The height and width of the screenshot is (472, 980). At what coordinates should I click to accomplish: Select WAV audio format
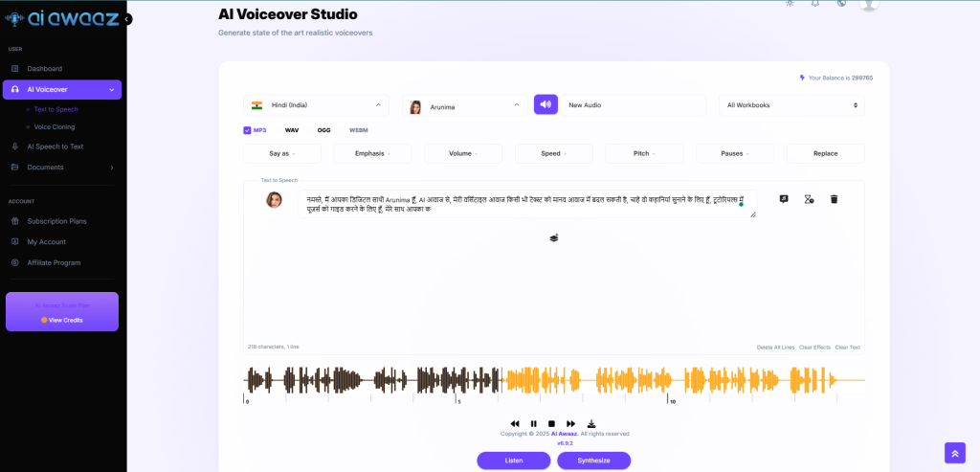[x=292, y=129]
